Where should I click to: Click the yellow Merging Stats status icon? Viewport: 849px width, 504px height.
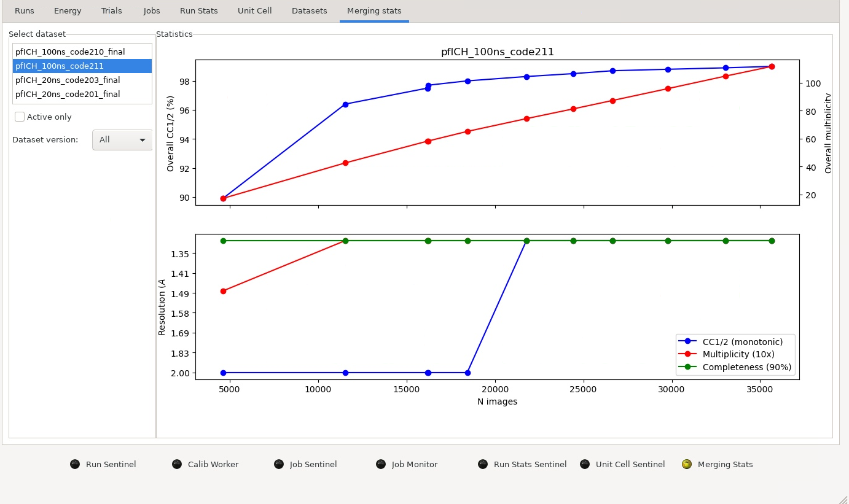(x=687, y=464)
